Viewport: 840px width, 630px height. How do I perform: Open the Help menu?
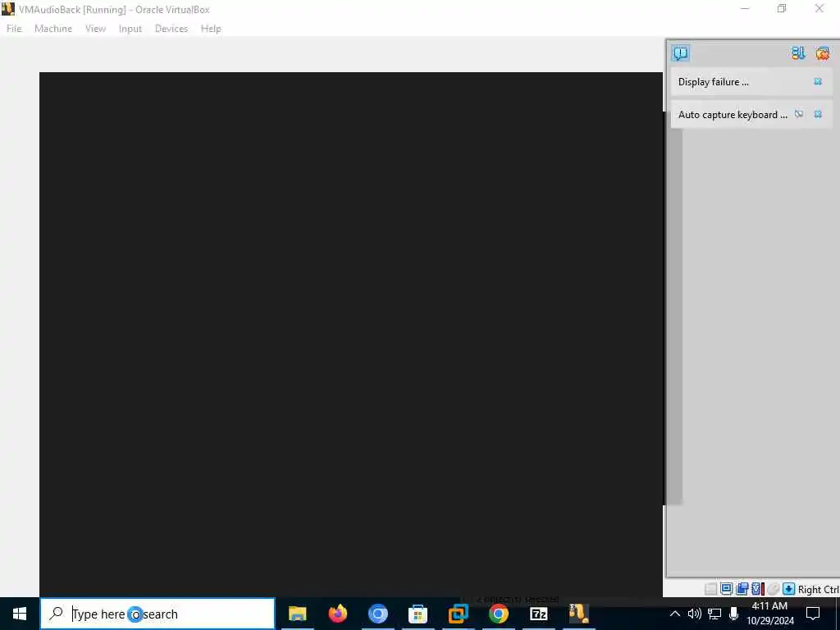pyautogui.click(x=211, y=29)
